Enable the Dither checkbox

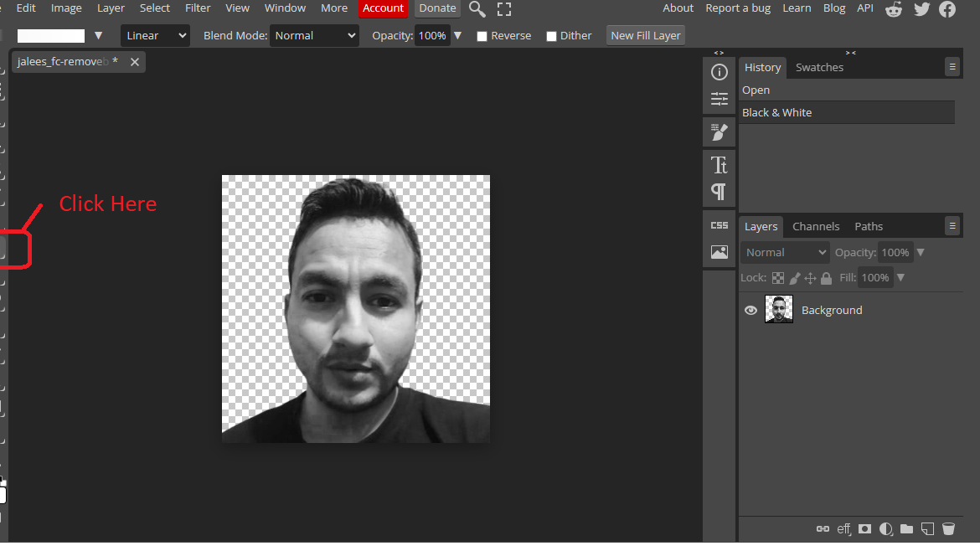(x=551, y=37)
